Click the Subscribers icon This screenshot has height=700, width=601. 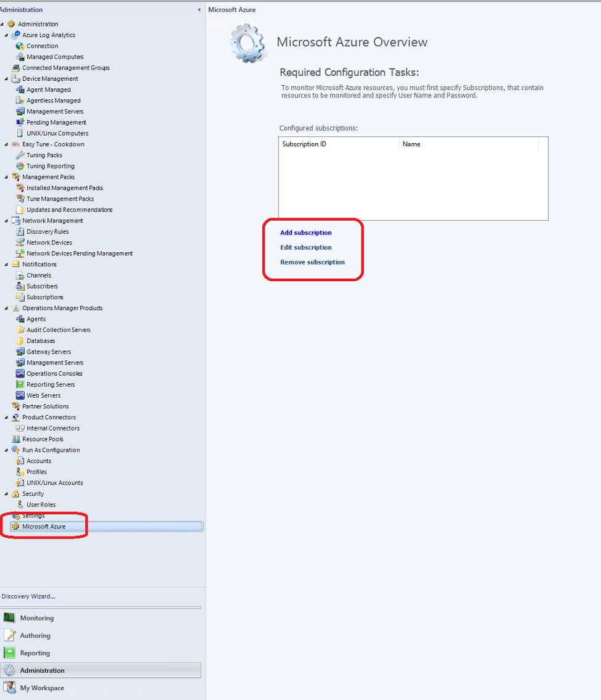(x=20, y=286)
